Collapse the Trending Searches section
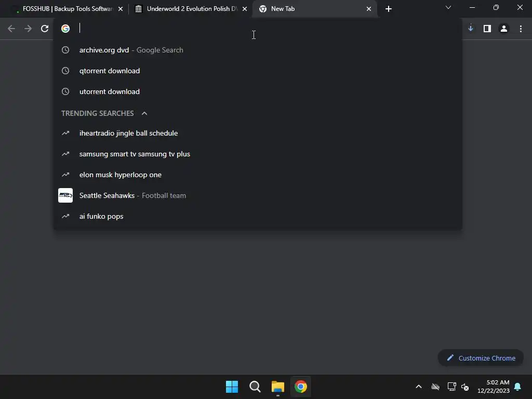This screenshot has width=532, height=399. [144, 113]
